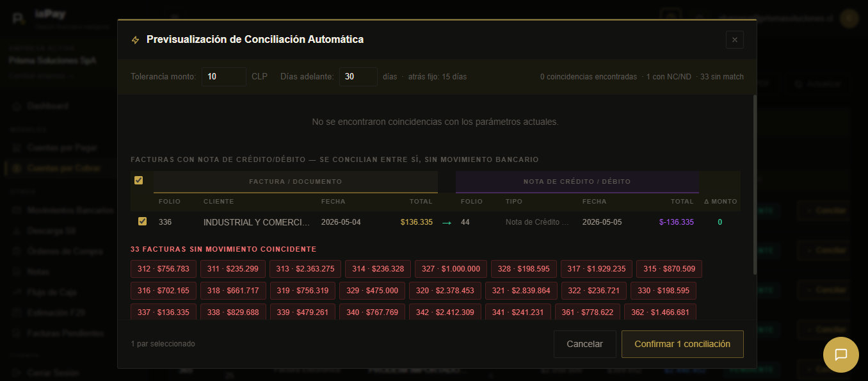868x381 pixels.
Task: Select invoice chip 314 · $236.328
Action: click(x=378, y=269)
